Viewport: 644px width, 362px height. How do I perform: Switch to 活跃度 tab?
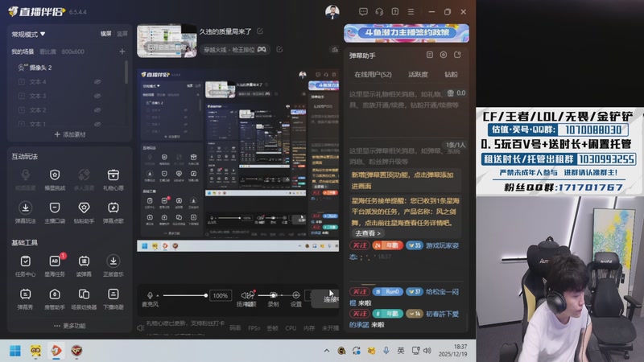click(418, 74)
